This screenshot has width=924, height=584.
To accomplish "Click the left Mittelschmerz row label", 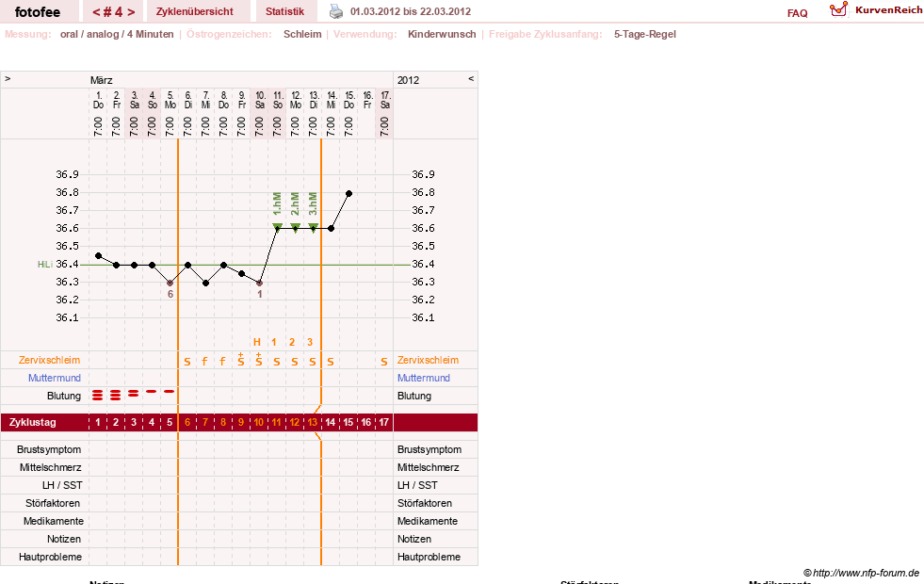I will [51, 467].
